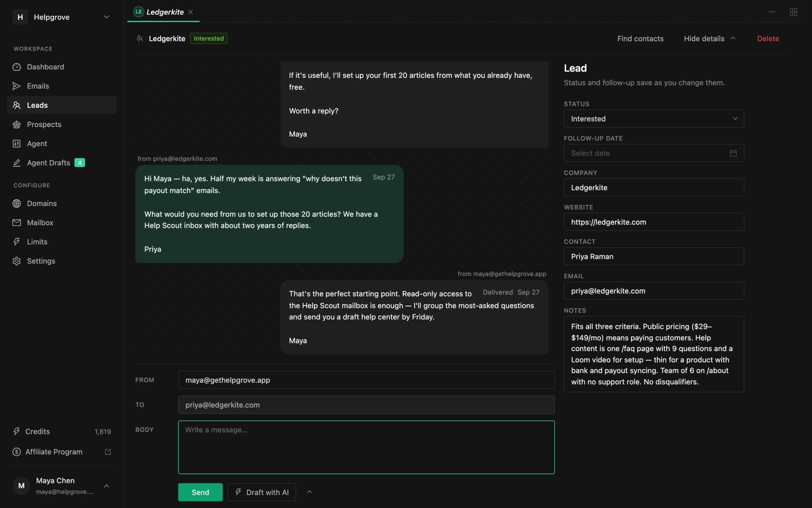
Task: Expand the chevron beside Draft with AI
Action: coord(310,492)
